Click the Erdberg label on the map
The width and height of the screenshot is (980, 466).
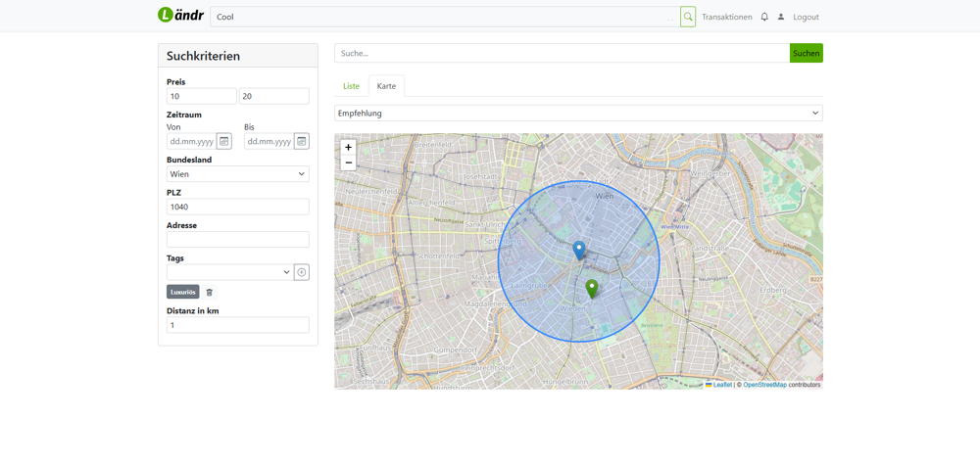point(772,291)
